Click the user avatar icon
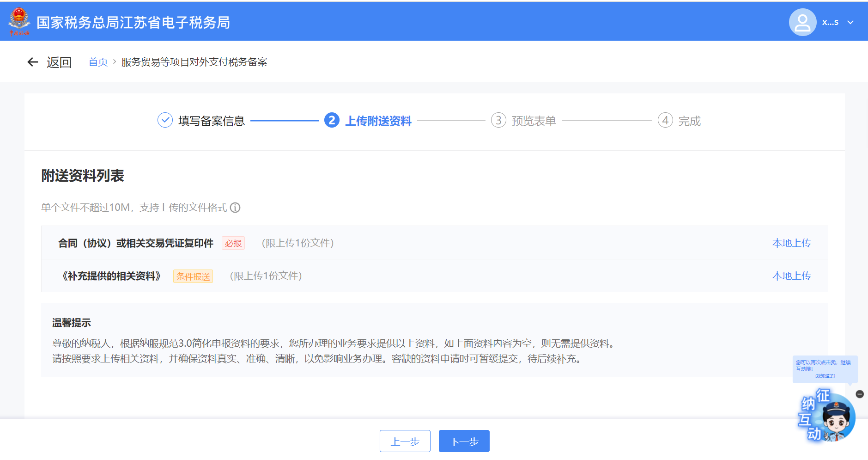The width and height of the screenshot is (868, 460). [x=802, y=22]
